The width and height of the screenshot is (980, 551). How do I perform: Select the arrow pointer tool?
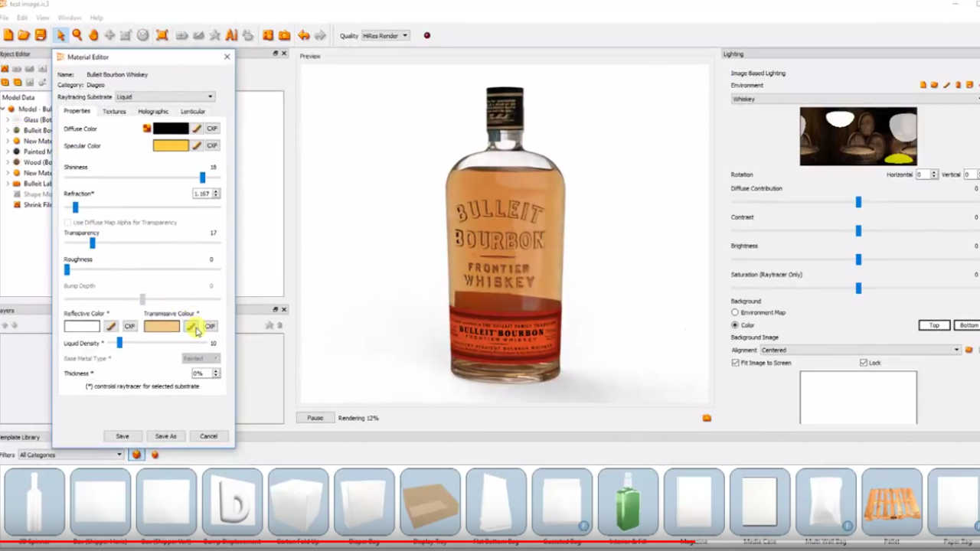pyautogui.click(x=60, y=35)
